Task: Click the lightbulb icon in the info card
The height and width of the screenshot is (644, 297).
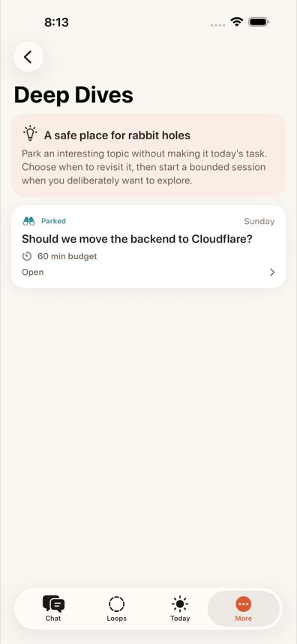Action: pyautogui.click(x=30, y=133)
